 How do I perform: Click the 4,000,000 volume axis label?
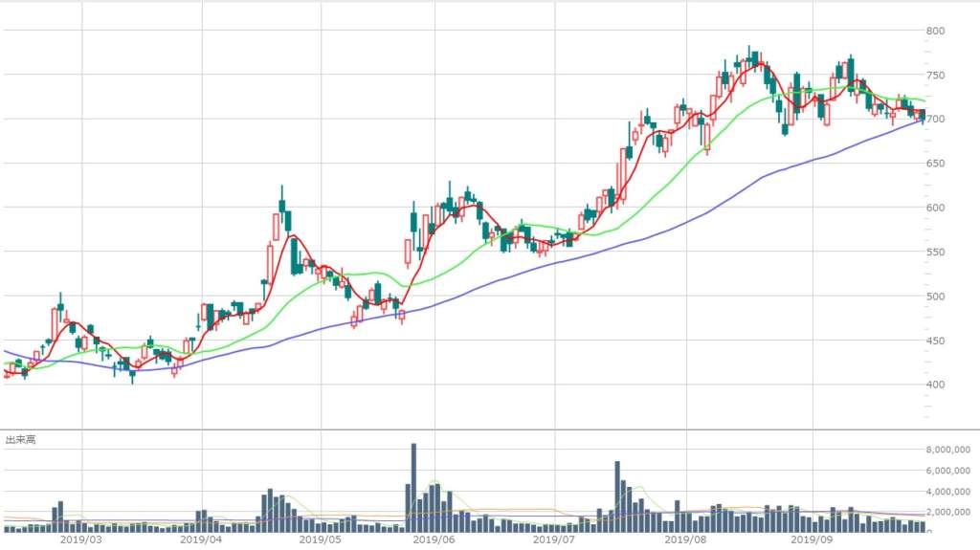pyautogui.click(x=947, y=492)
